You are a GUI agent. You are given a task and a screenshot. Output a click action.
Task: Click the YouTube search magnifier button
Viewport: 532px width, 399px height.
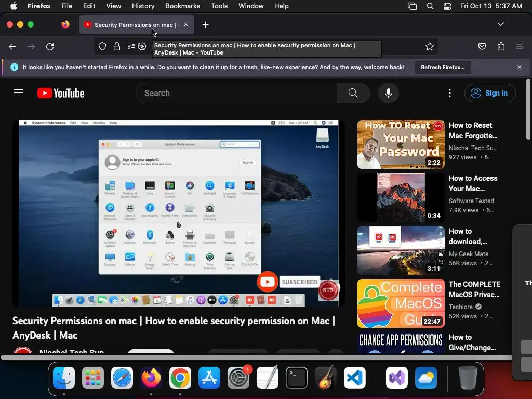click(x=353, y=93)
